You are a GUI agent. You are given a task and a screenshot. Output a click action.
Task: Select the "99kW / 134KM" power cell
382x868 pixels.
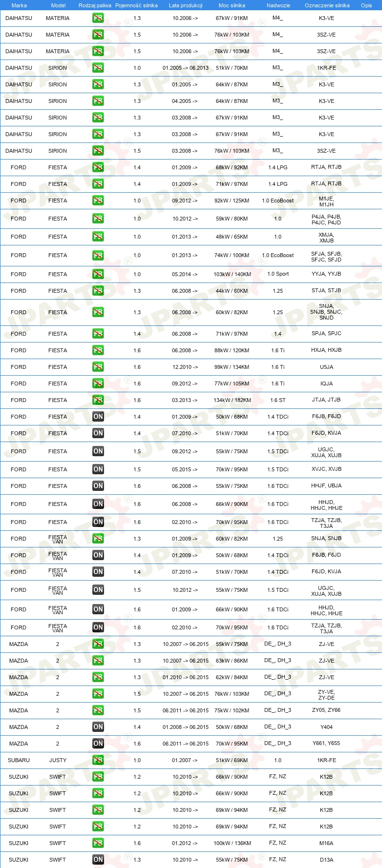pos(232,367)
